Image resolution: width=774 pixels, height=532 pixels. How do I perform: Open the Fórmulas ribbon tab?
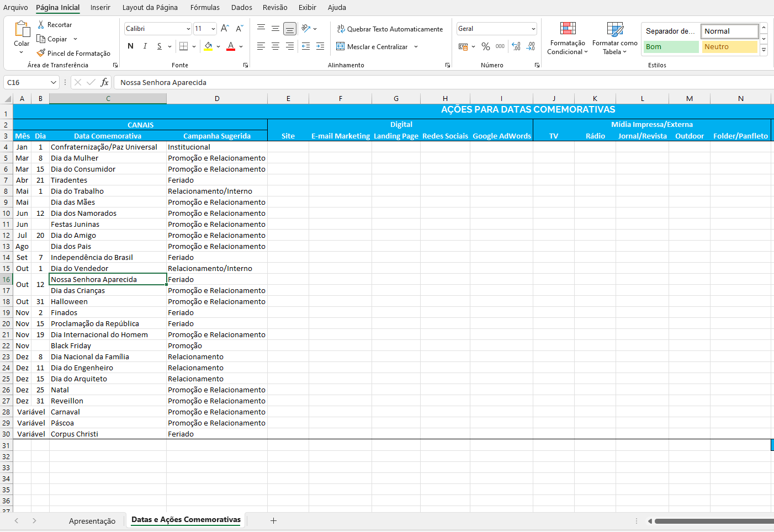[x=205, y=7]
